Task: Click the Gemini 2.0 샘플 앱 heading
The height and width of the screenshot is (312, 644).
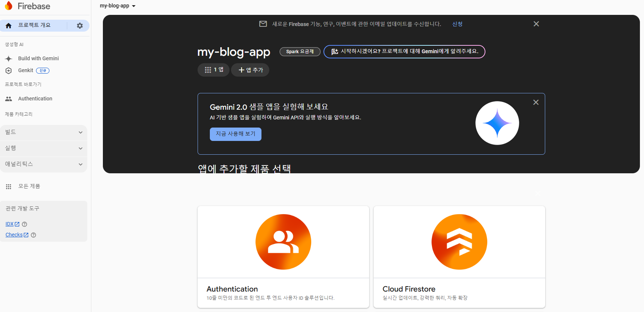Action: point(269,107)
